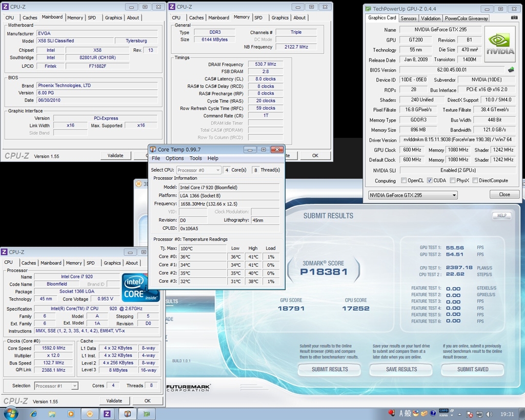Open the Windows Start menu orb
The image size is (525, 420).
[10, 413]
